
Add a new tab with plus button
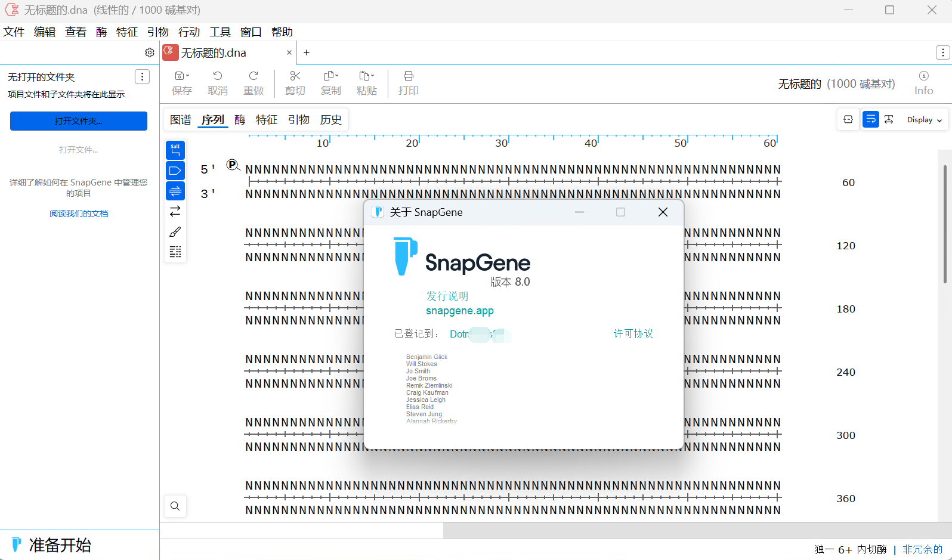[x=307, y=52]
